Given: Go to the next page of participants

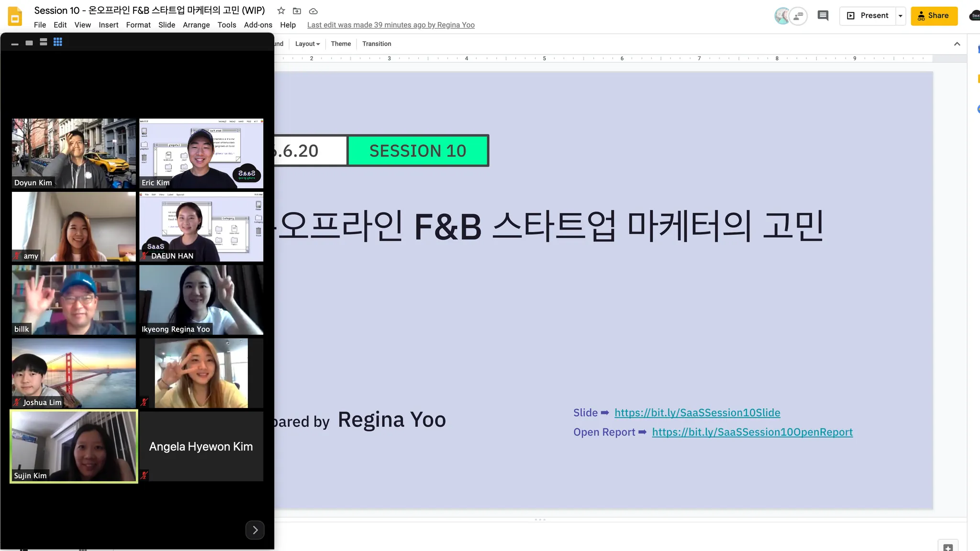Looking at the screenshot, I should click(x=255, y=530).
